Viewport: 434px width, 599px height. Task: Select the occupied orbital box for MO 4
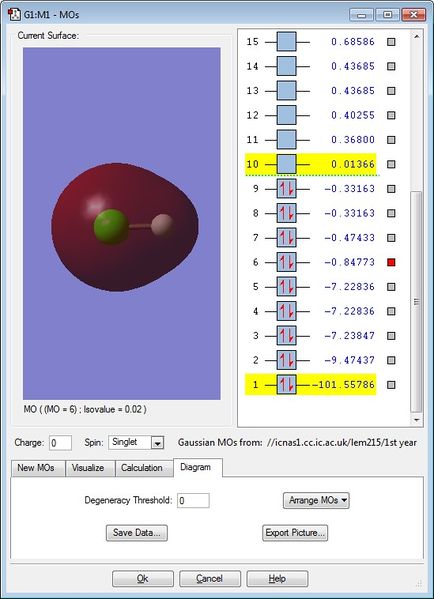[x=287, y=311]
